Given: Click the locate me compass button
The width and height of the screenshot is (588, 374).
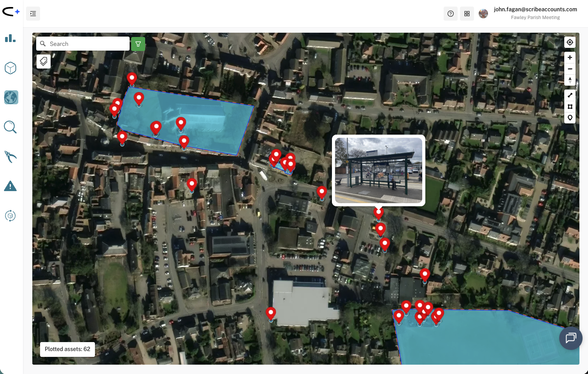Looking at the screenshot, I should point(570,42).
